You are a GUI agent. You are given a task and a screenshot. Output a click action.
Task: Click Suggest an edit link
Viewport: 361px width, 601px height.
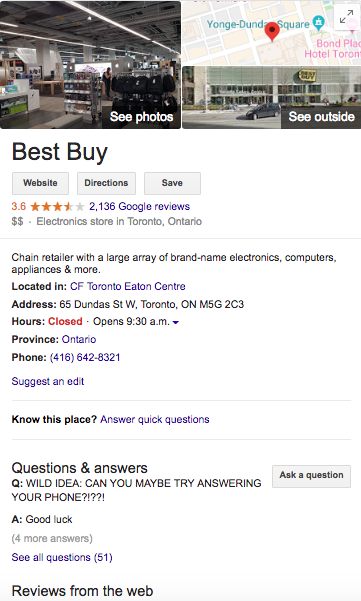pos(48,381)
